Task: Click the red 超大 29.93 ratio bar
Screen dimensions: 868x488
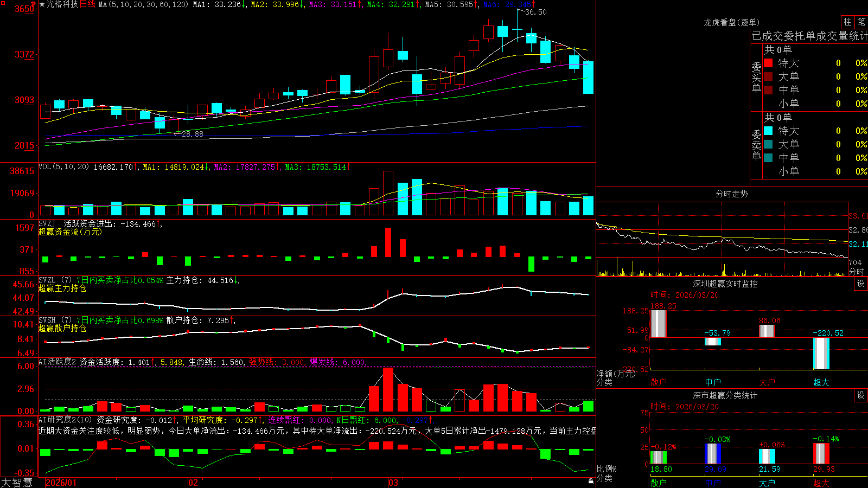Action: coord(821,454)
